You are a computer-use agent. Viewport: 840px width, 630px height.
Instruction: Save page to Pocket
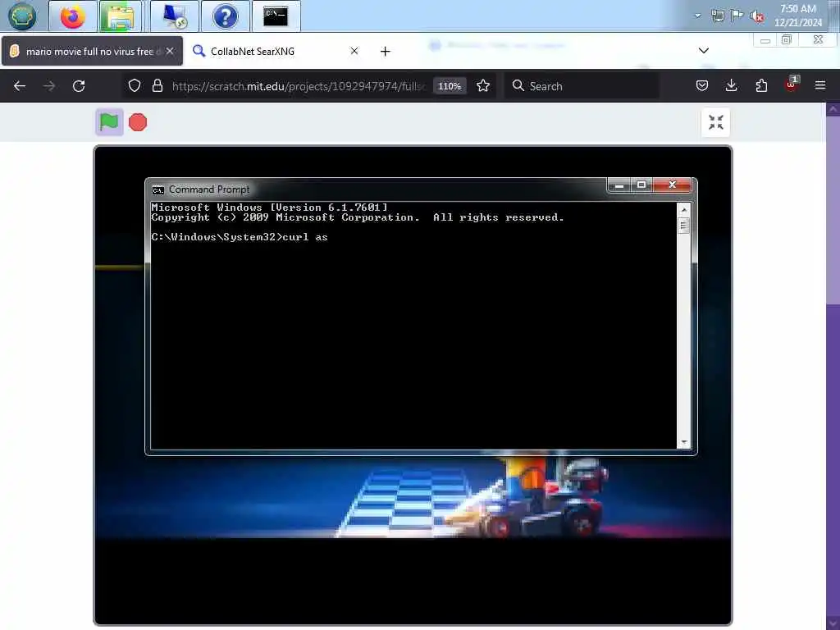pos(702,85)
